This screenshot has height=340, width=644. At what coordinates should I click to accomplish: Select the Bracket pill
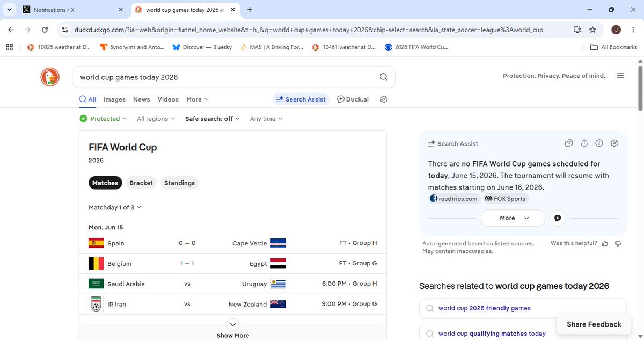(x=141, y=183)
